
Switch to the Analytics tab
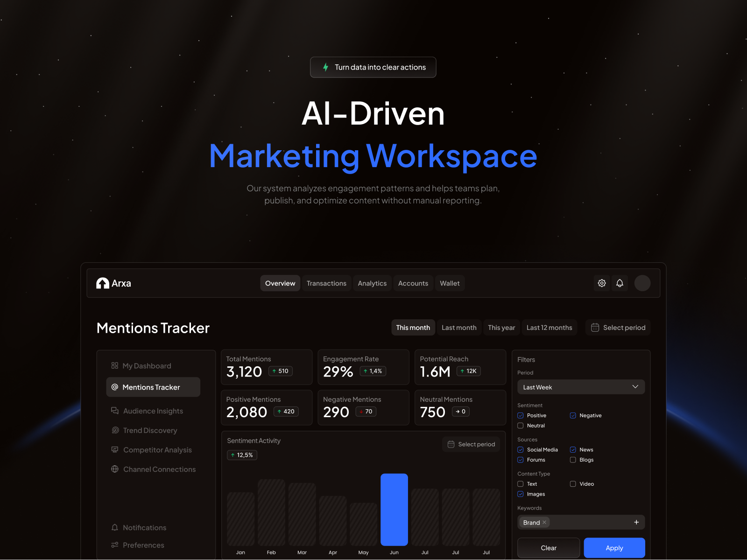[372, 283]
